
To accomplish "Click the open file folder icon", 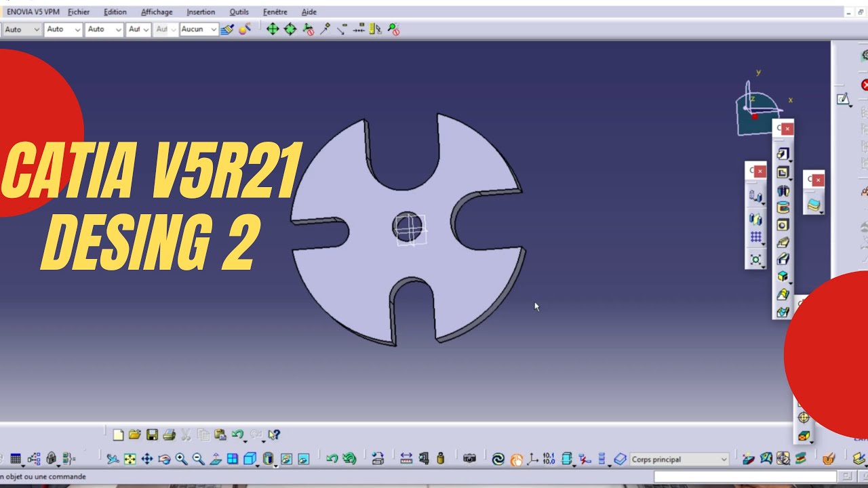I will click(135, 434).
